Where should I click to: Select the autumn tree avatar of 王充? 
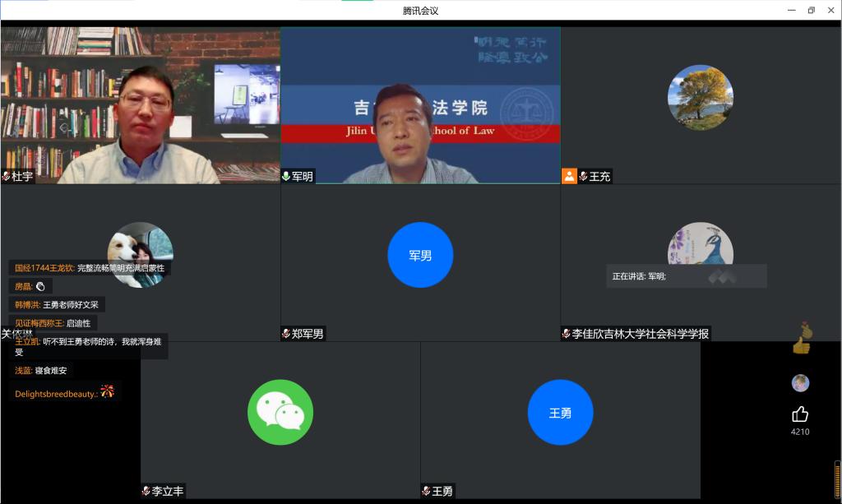click(x=701, y=97)
